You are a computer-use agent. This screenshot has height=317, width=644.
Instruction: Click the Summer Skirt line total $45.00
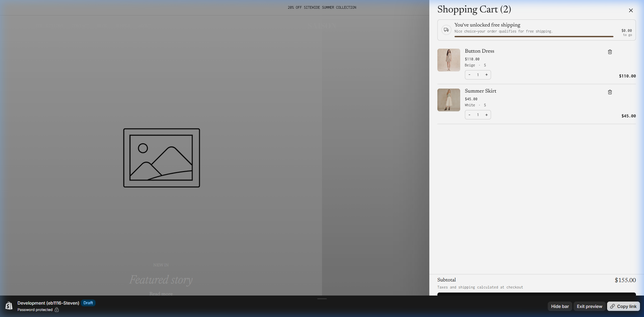(x=629, y=116)
